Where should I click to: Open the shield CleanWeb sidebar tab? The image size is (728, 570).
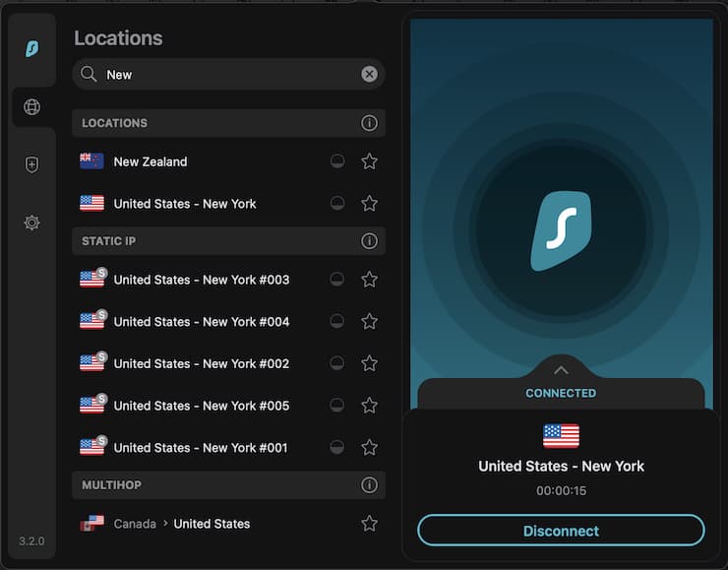[32, 164]
